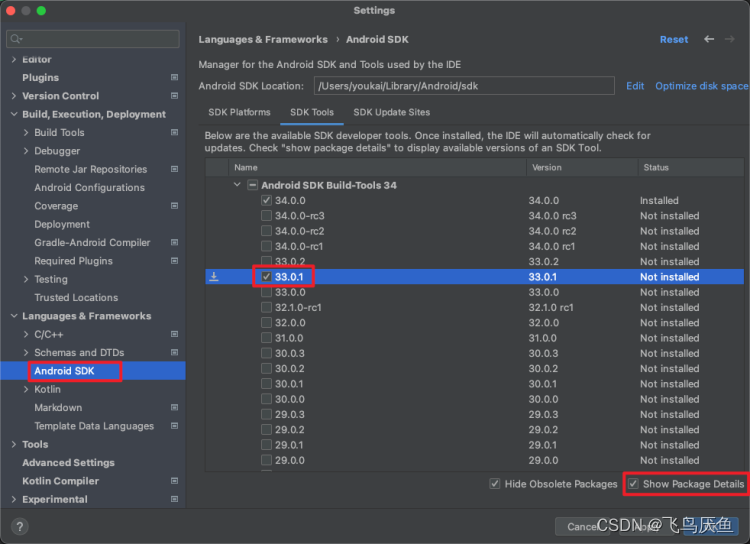Open Deployment settings page

coord(62,224)
